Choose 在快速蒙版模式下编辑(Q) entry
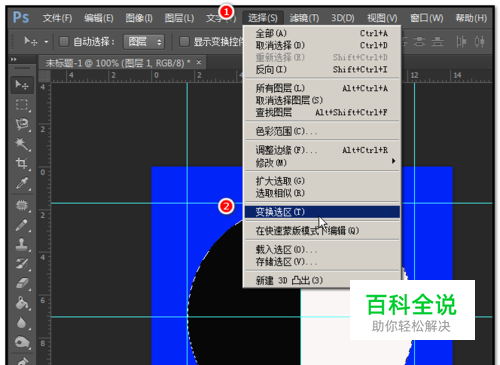This screenshot has width=500, height=365. tap(322, 231)
